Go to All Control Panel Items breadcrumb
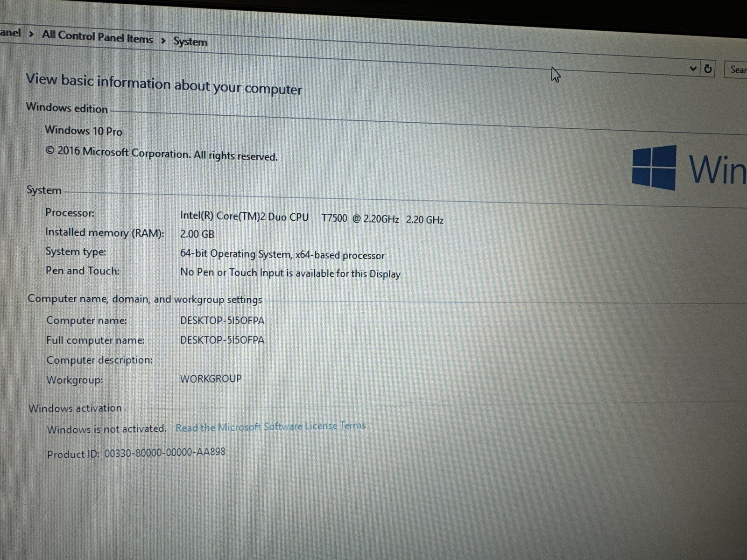Screen dimensions: 747x560 [98, 36]
